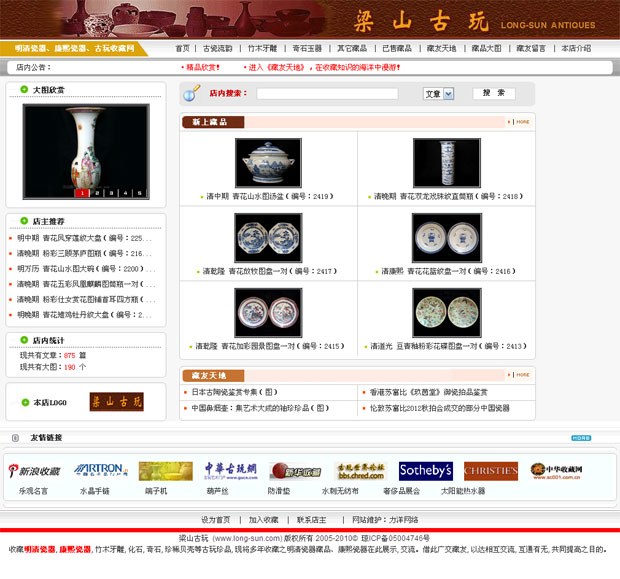
Task: Click the 加入收藏 footer link
Action: point(264,520)
